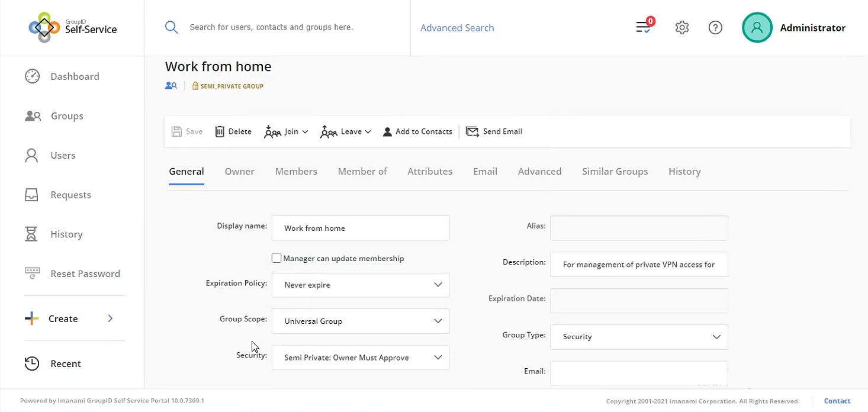Click the Expiration Date field
This screenshot has height=412, width=868.
639,301
